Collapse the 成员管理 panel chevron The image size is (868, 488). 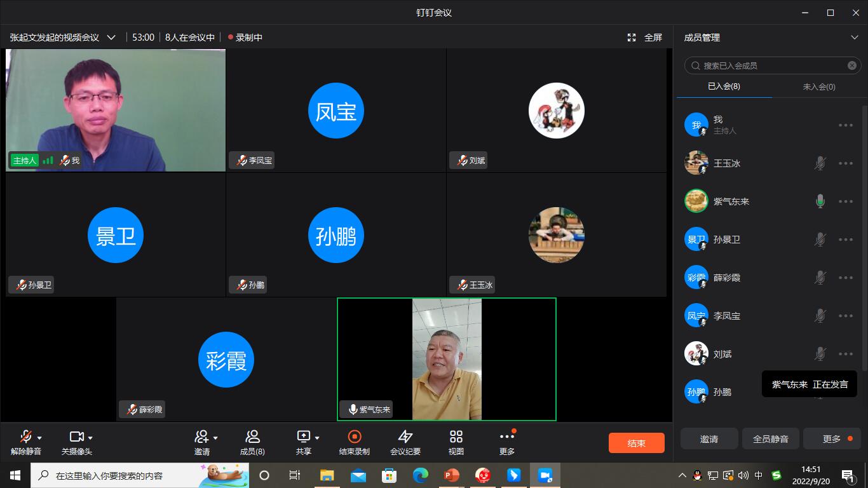854,37
